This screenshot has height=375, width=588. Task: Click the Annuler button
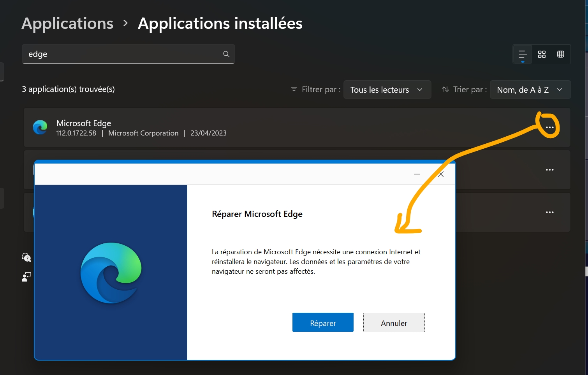coord(394,322)
